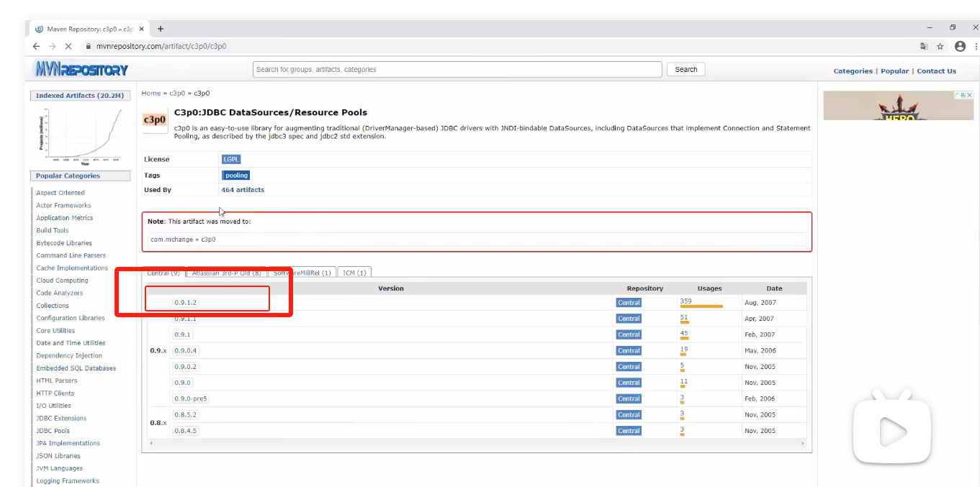Open the Dependency Injection category
The width and height of the screenshot is (980, 487).
(x=70, y=356)
